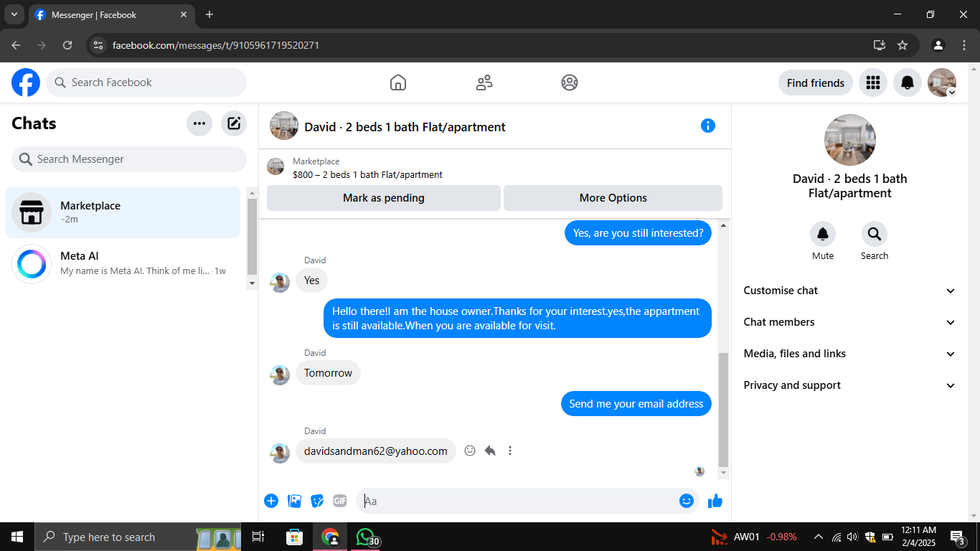This screenshot has height=551, width=980.
Task: Open conversation information icon
Action: [708, 126]
